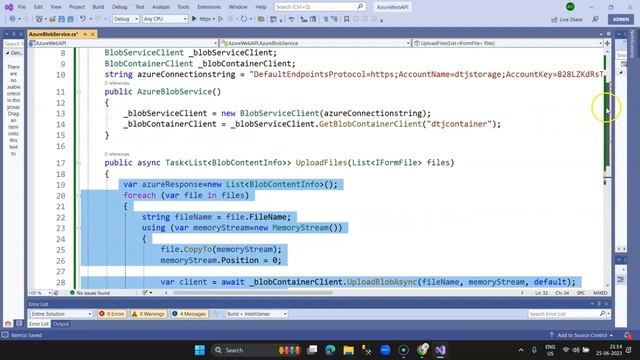This screenshot has width=640, height=360.
Task: Open the AzureWebAPI.AzureBlobService type dropdown
Action: 315,43
